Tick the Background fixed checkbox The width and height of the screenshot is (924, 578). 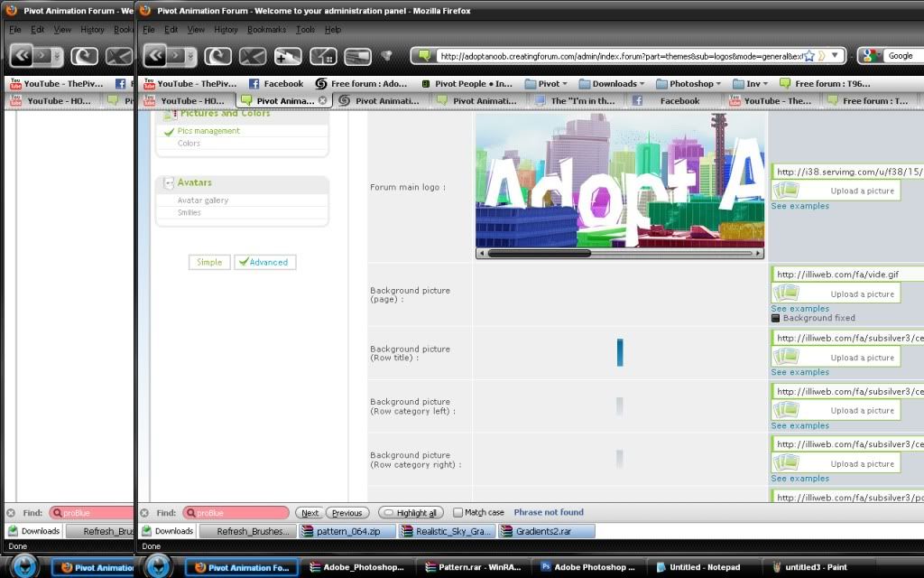(775, 319)
